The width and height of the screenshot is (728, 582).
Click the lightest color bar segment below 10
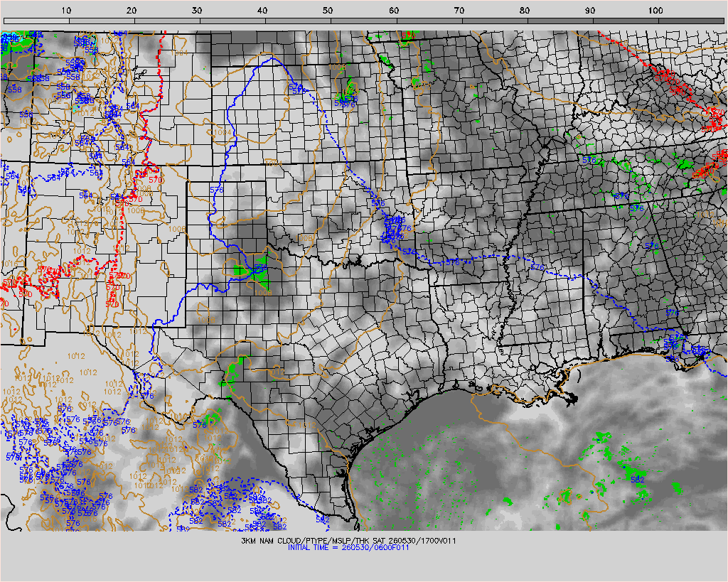click(37, 21)
